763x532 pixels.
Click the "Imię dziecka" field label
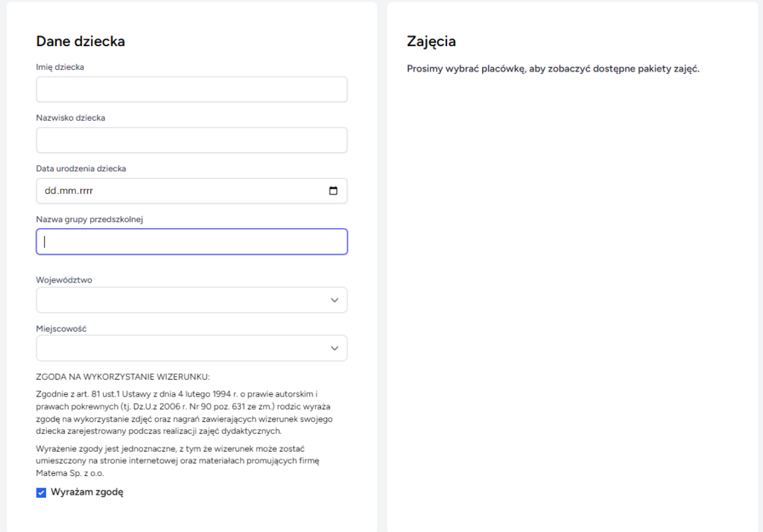point(60,67)
